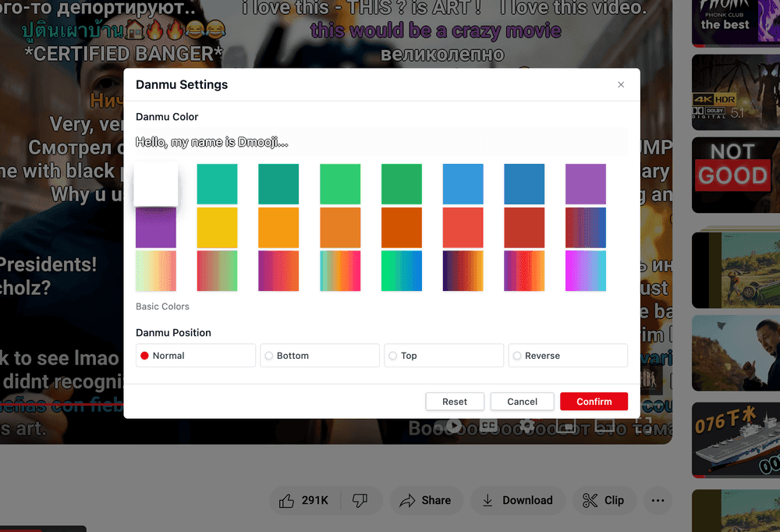Select the darker blue color swatch
This screenshot has height=532, width=780.
(524, 184)
